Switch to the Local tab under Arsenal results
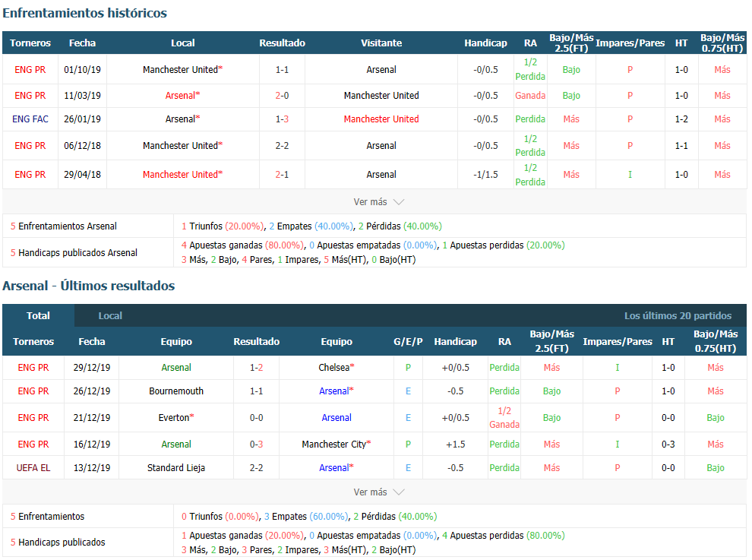Image resolution: width=752 pixels, height=560 pixels. pyautogui.click(x=110, y=316)
